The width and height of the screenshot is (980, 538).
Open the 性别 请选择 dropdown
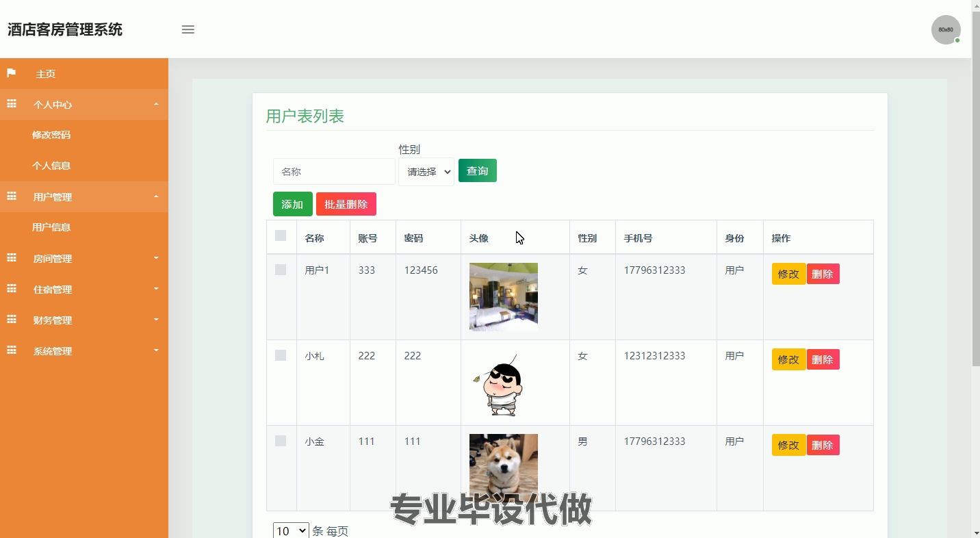pos(426,172)
